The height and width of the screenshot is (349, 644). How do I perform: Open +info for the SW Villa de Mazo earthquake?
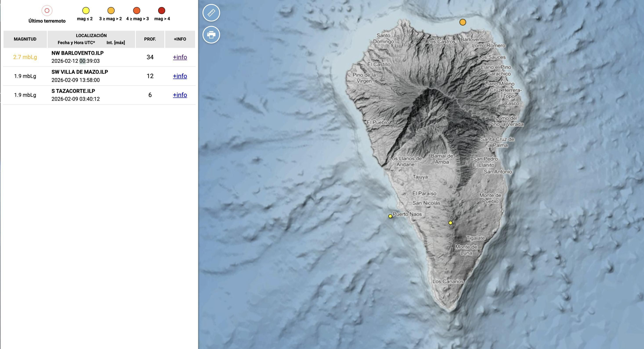coord(180,76)
